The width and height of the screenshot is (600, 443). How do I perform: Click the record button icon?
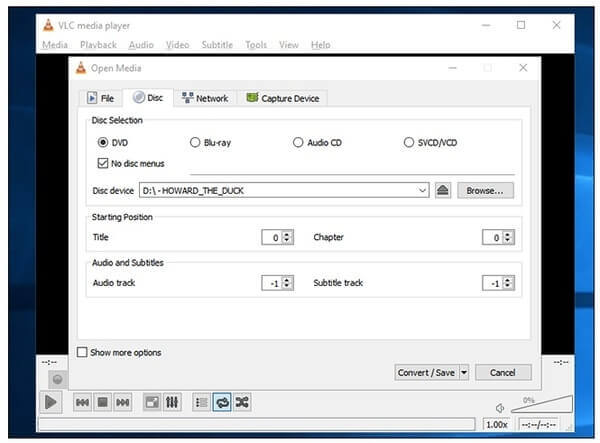click(57, 379)
